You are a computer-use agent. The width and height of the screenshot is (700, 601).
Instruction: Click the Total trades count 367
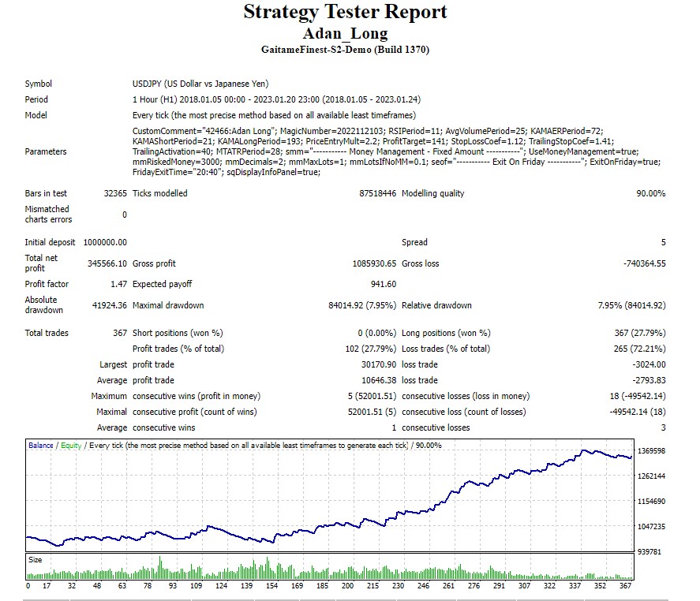tap(119, 334)
